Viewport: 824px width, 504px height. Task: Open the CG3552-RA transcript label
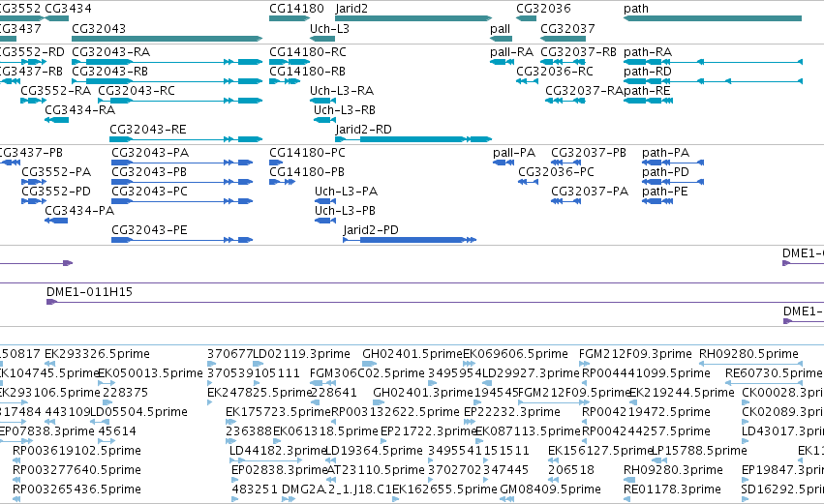point(56,91)
